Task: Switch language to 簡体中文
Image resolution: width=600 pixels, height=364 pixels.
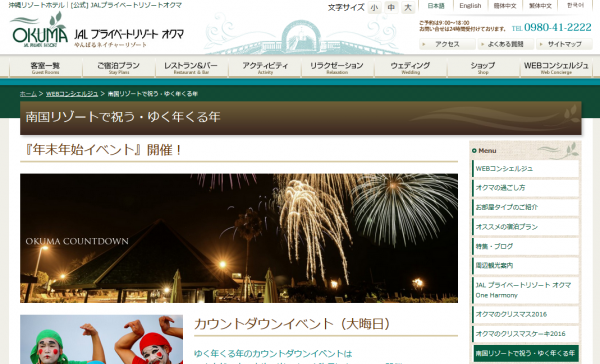Action: point(505,6)
